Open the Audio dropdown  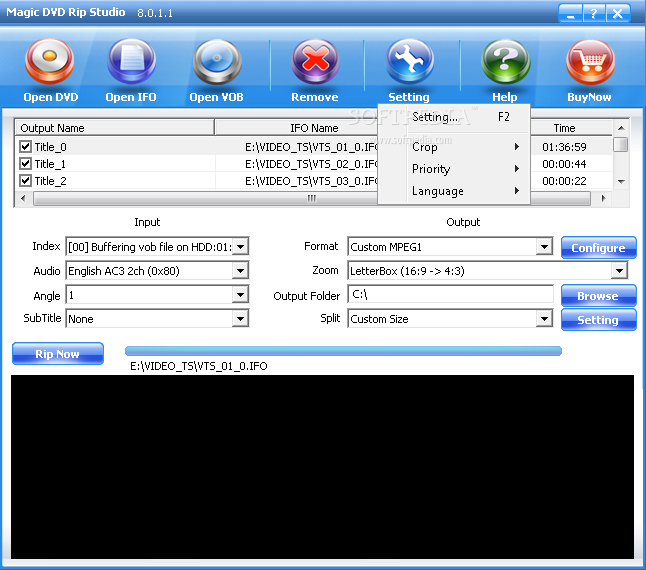(x=241, y=271)
